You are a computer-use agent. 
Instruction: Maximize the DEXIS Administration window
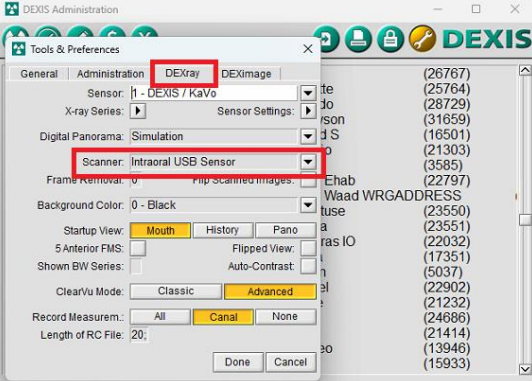pyautogui.click(x=476, y=9)
